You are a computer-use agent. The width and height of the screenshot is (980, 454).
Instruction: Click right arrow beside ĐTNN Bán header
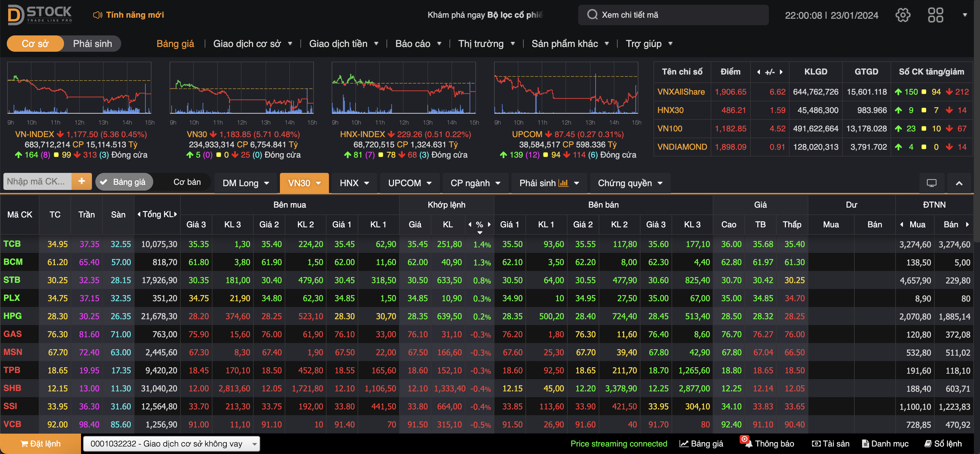click(x=967, y=224)
